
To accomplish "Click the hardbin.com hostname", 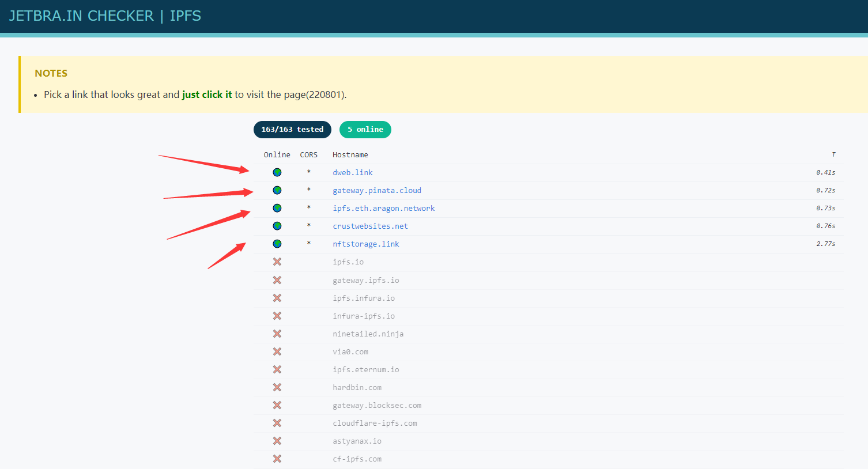I will pos(357,387).
